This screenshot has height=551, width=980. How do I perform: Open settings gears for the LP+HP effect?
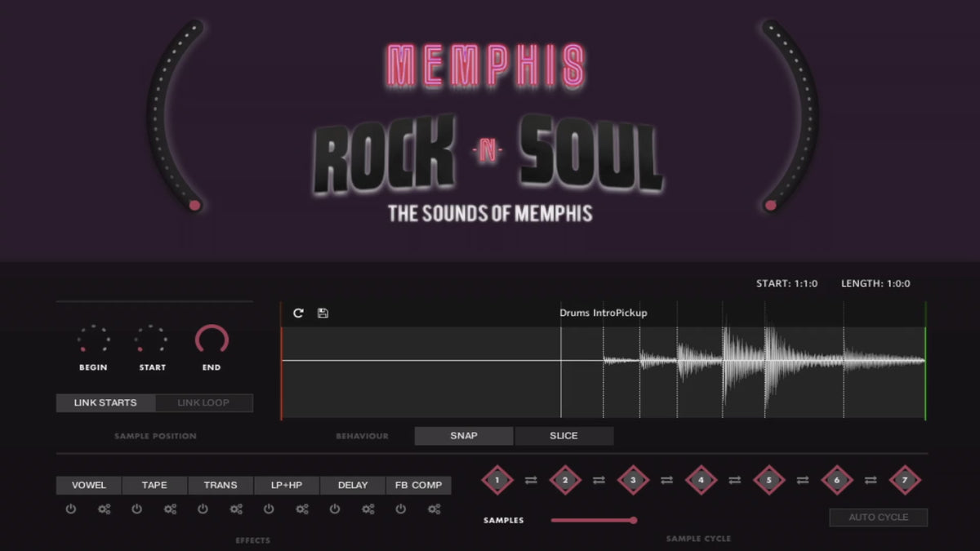(302, 509)
